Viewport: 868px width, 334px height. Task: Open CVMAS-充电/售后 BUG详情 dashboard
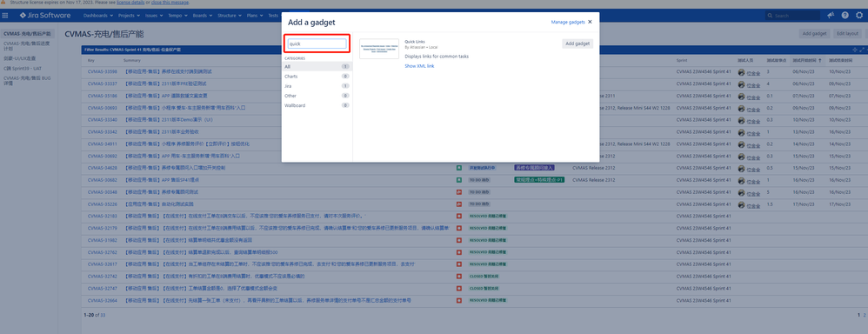point(27,80)
